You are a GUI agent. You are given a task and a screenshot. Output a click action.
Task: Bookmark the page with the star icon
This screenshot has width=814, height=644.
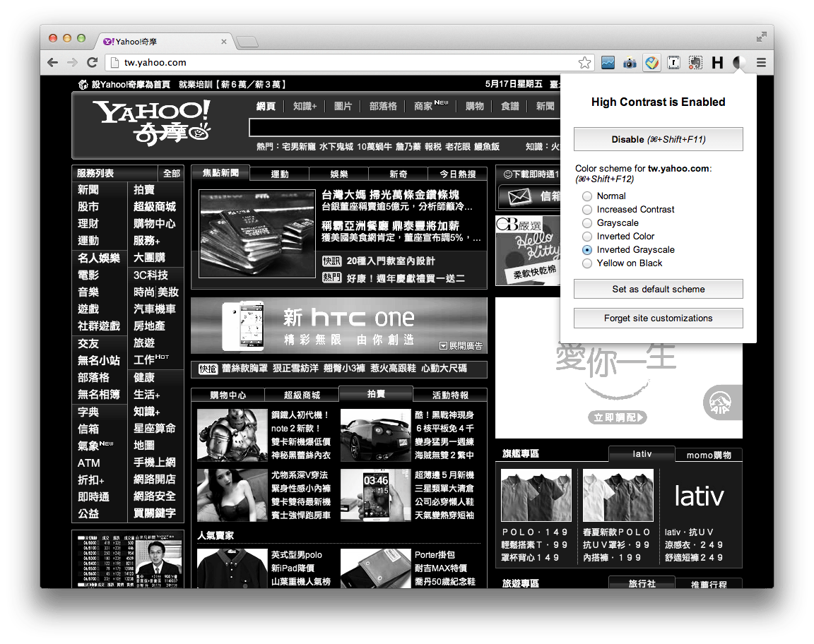[585, 62]
